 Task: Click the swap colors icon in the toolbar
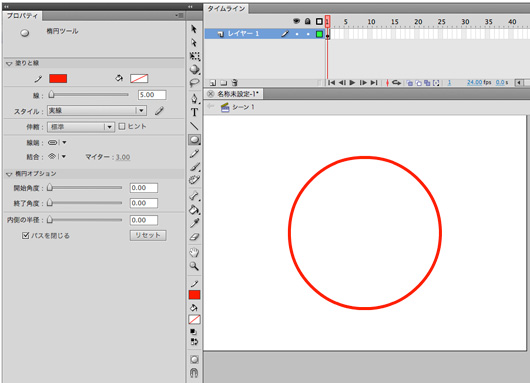[194, 341]
